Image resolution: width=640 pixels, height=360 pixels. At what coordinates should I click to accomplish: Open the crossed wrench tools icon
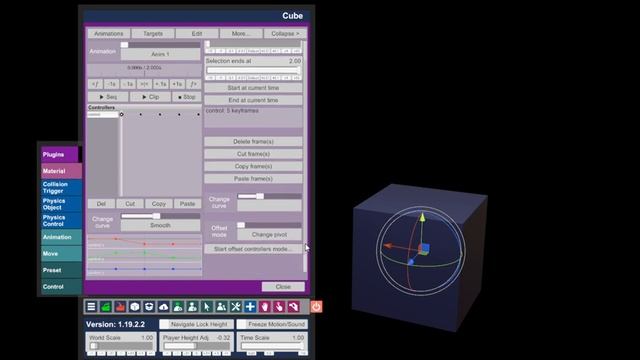(x=236, y=307)
